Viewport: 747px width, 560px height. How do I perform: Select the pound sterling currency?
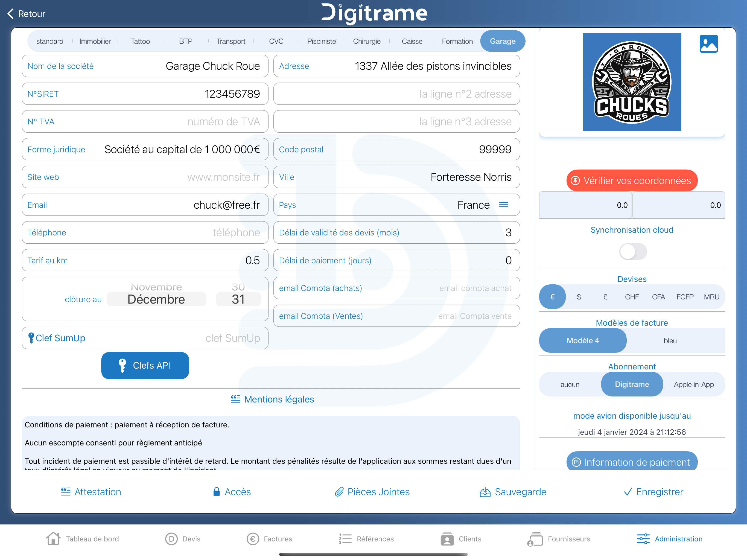pyautogui.click(x=605, y=297)
